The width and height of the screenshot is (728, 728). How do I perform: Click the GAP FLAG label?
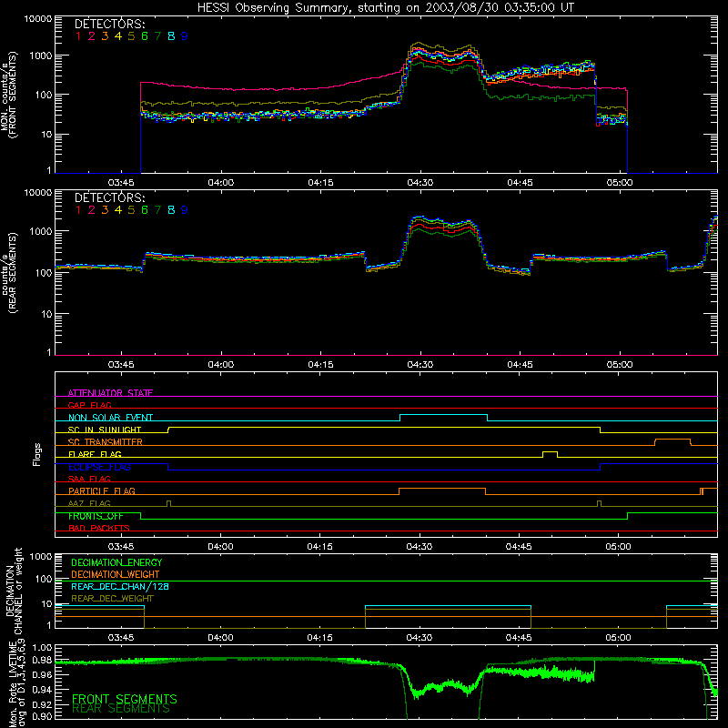[x=89, y=405]
